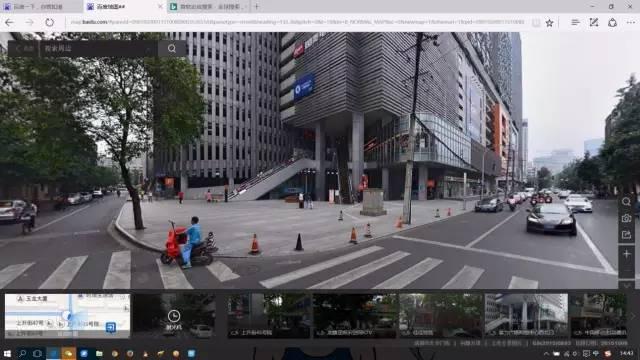Open the search box dropdown arrow

click(x=149, y=49)
